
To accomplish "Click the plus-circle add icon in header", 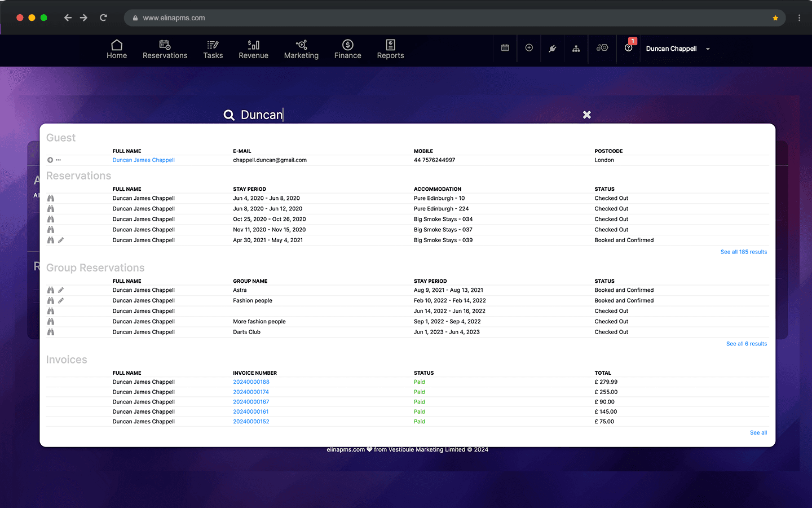I will pos(529,48).
